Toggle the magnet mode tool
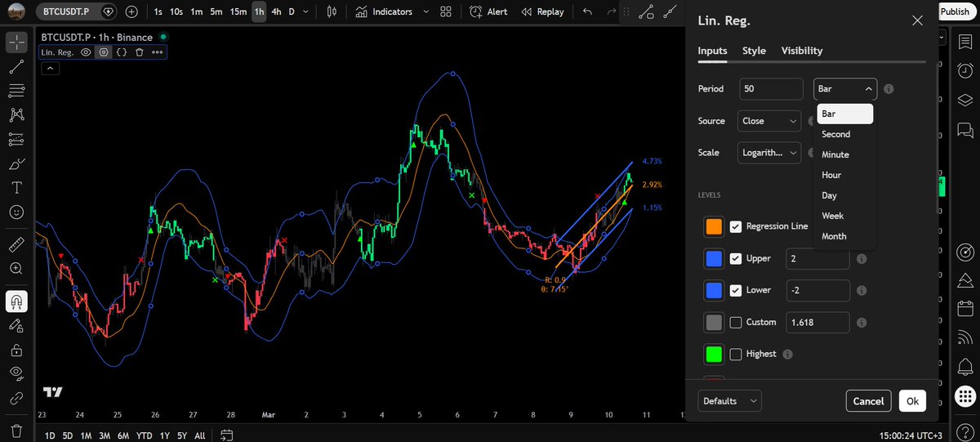The width and height of the screenshot is (980, 442). [16, 301]
